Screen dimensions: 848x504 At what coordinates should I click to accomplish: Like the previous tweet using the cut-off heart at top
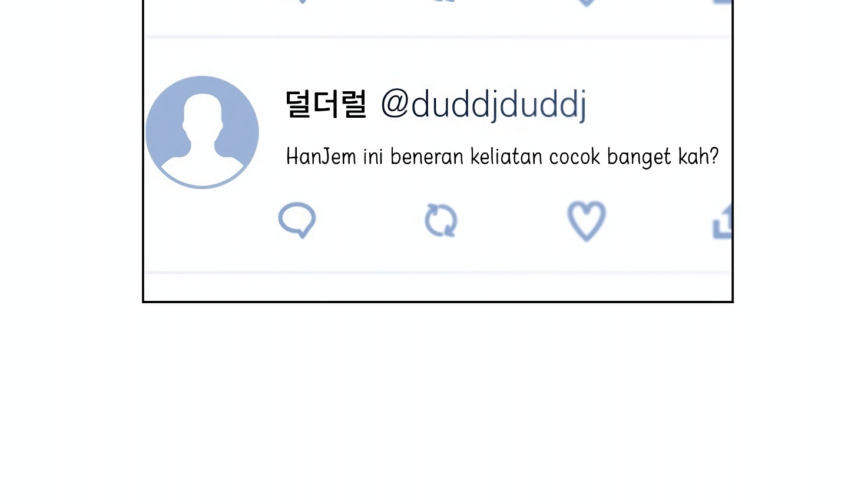587,2
